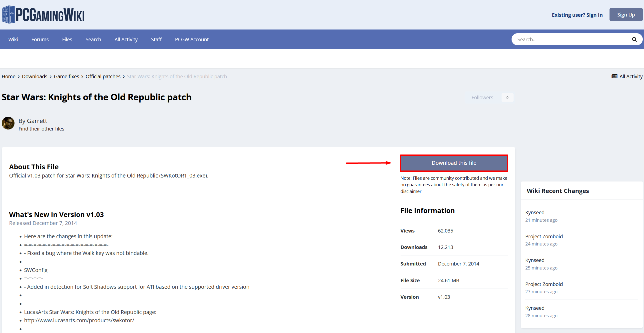644x333 pixels.
Task: Click Existing user? Sign In link
Action: coord(577,15)
